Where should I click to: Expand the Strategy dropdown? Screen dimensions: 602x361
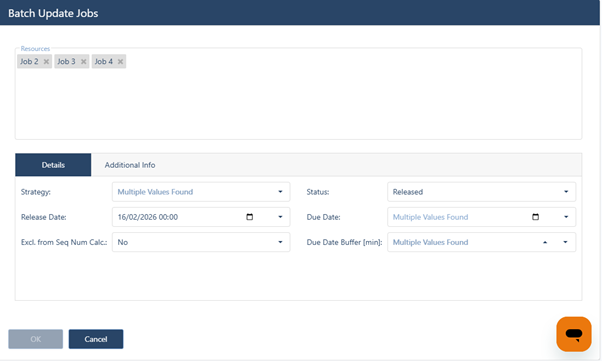[x=280, y=192]
